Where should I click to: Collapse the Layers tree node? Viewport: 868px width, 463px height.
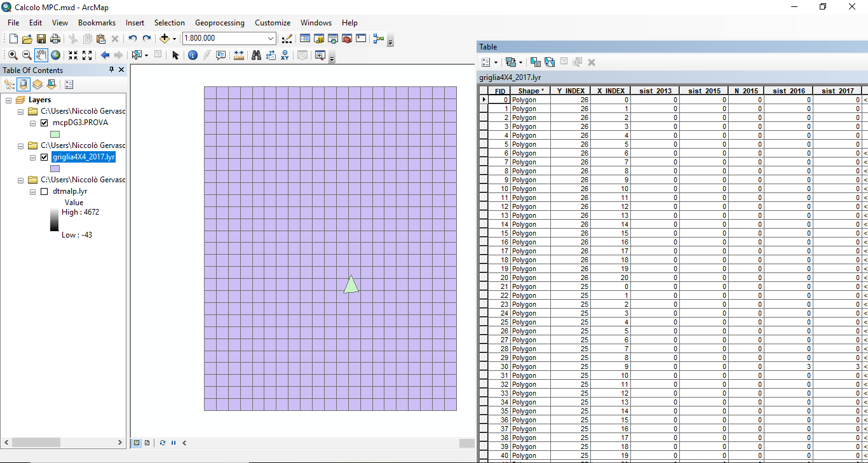click(9, 100)
